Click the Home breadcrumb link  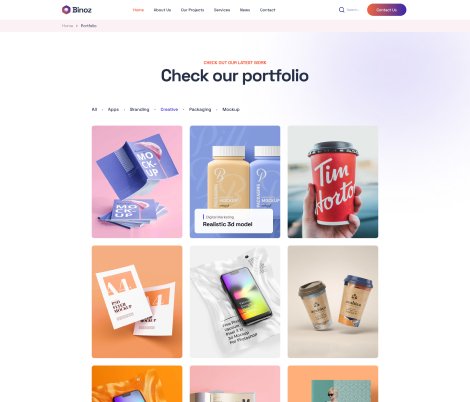[x=67, y=26]
